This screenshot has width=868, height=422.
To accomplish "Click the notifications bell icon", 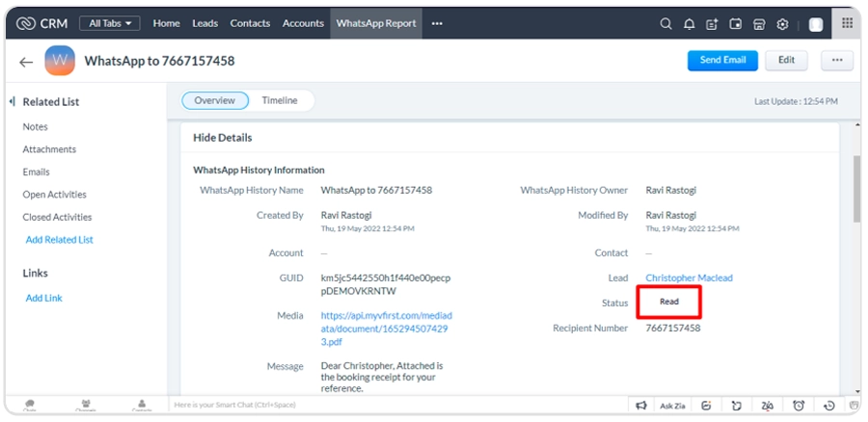I will pos(689,23).
